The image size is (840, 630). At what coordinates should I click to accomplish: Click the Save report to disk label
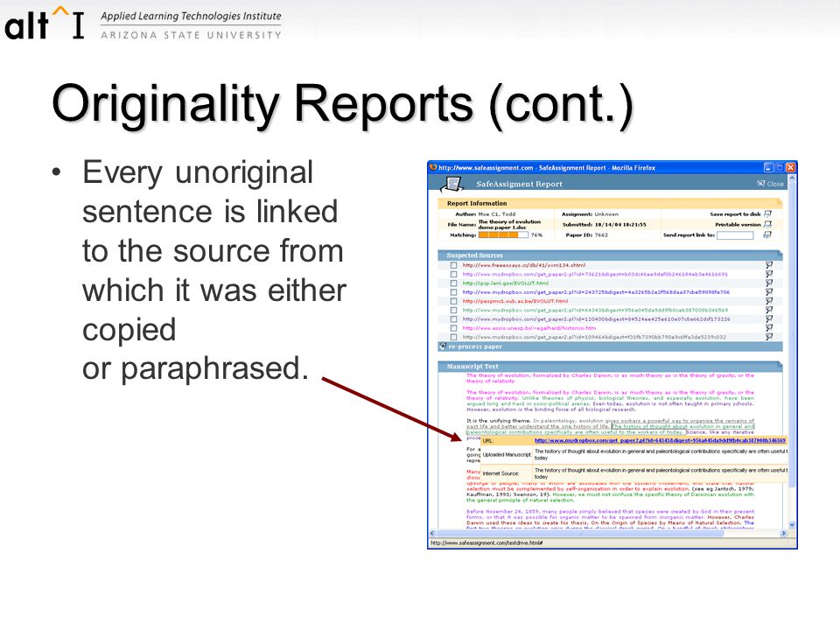[735, 213]
